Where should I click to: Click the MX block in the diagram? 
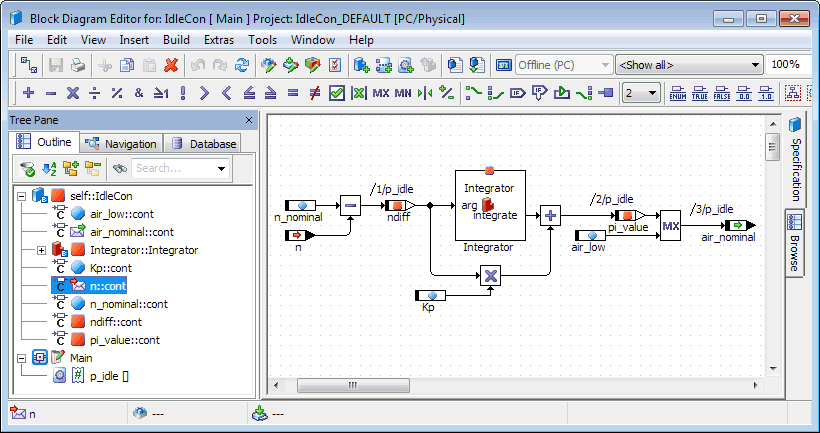tap(670, 226)
